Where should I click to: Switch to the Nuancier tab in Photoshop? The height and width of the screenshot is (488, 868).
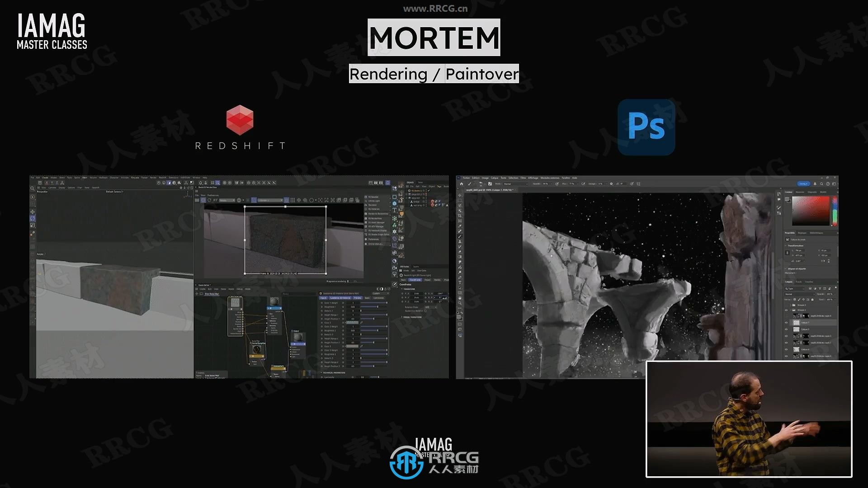tap(800, 192)
